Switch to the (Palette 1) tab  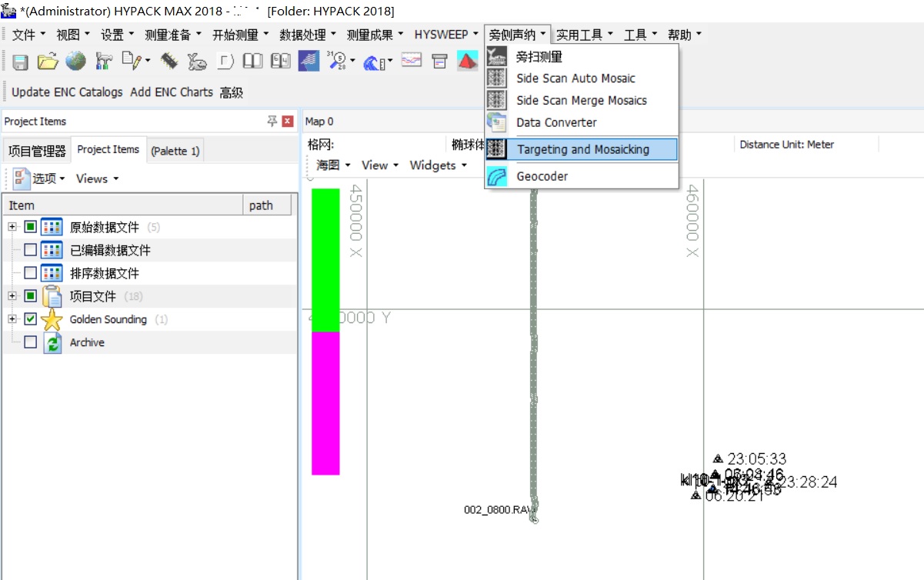point(175,151)
